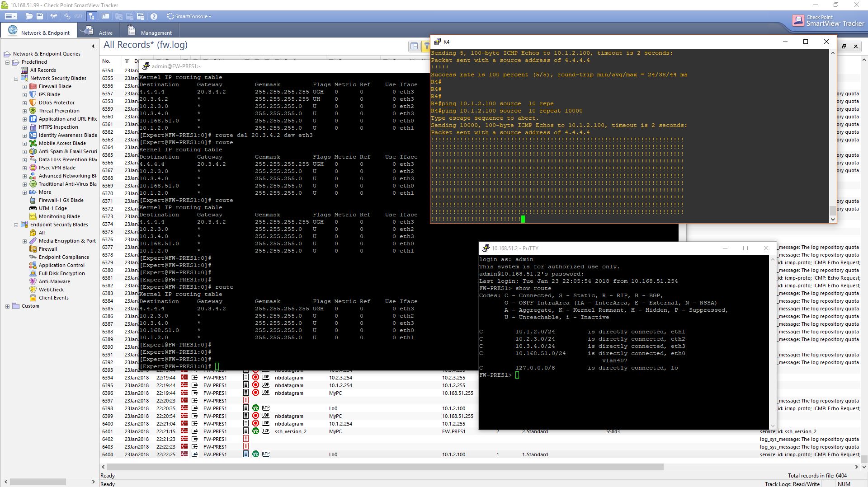Click the rightmost log file management toolbar icon
Image resolution: width=868 pixels, height=487 pixels.
[141, 16]
